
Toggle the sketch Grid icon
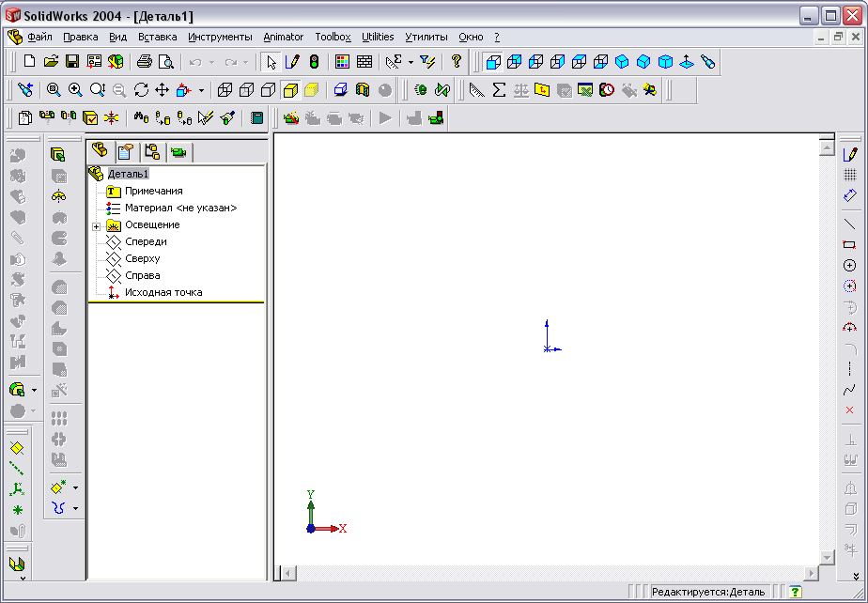point(850,175)
